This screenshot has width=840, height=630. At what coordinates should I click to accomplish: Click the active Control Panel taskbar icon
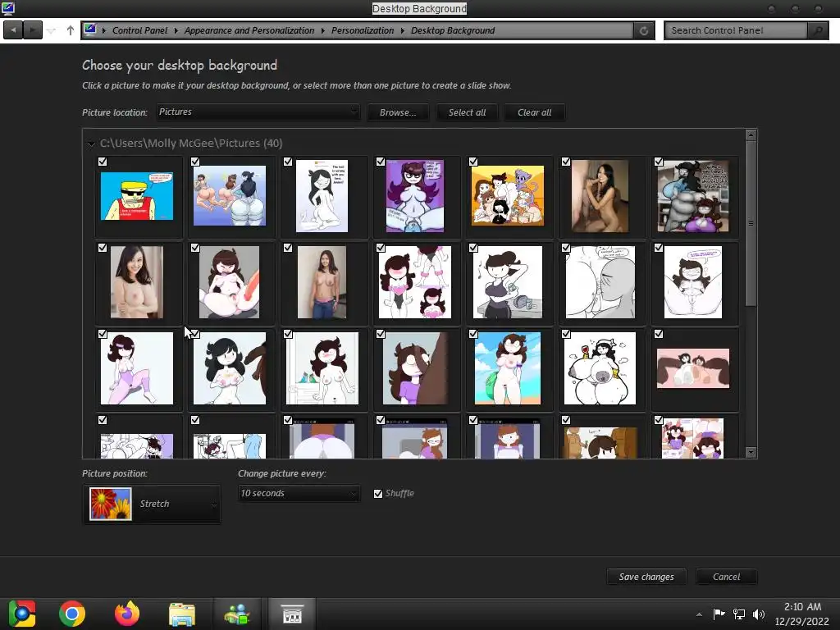(x=292, y=614)
